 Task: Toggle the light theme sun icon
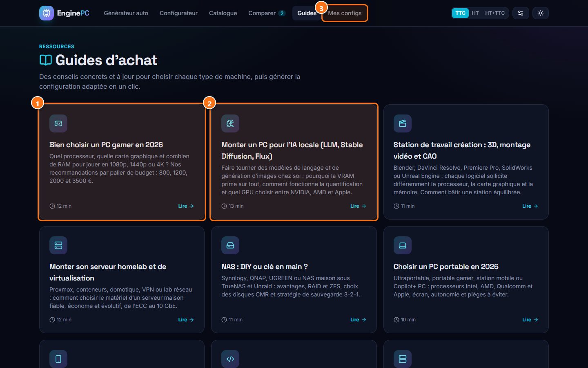pos(541,13)
